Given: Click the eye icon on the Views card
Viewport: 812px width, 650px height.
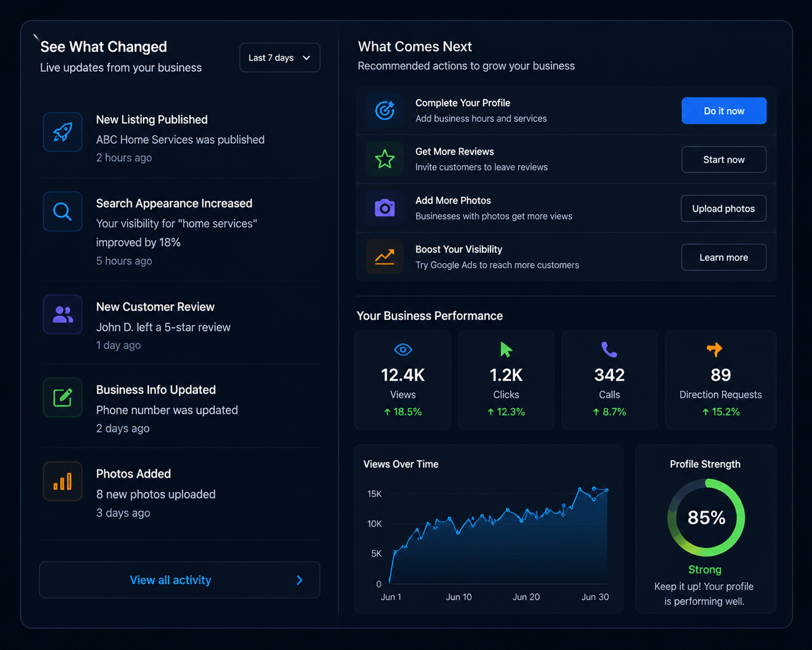Looking at the screenshot, I should point(403,349).
